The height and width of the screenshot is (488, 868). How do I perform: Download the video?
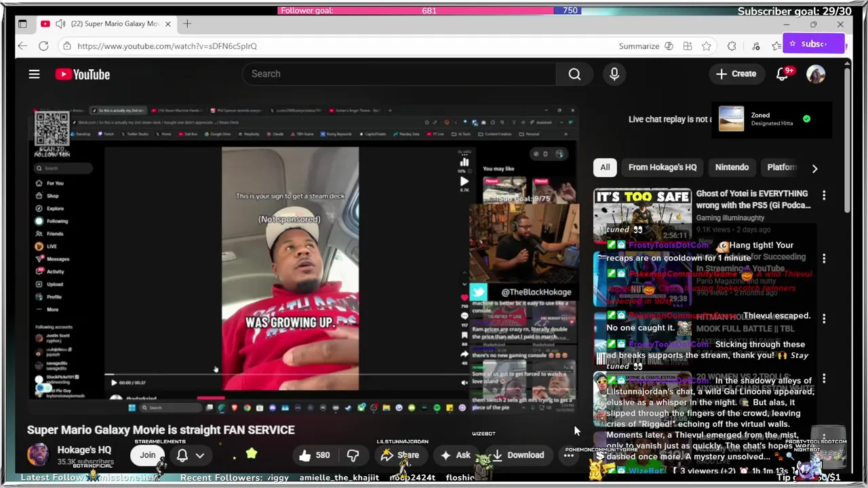tap(517, 455)
